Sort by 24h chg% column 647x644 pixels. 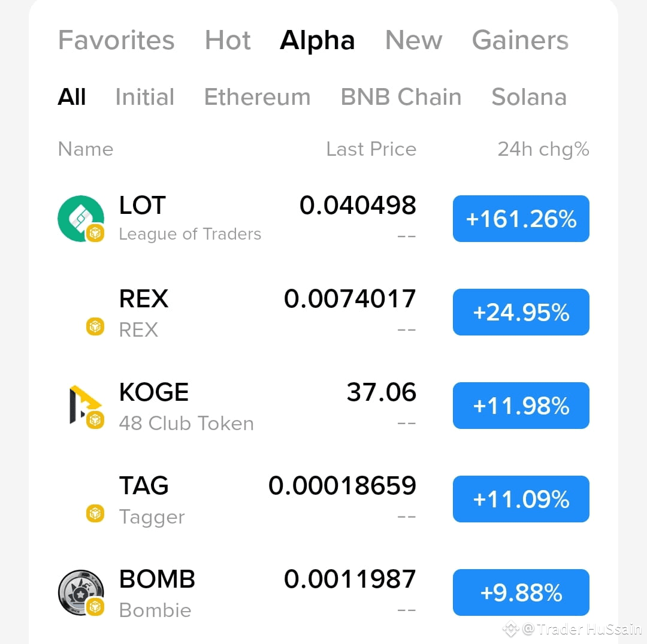543,149
